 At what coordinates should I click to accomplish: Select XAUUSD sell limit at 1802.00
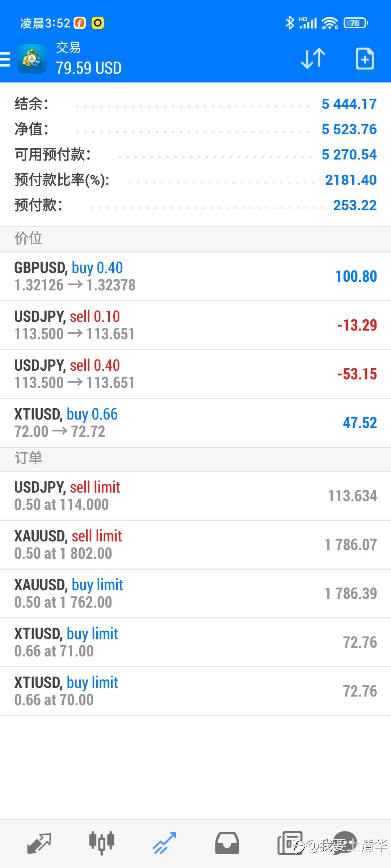[x=195, y=545]
